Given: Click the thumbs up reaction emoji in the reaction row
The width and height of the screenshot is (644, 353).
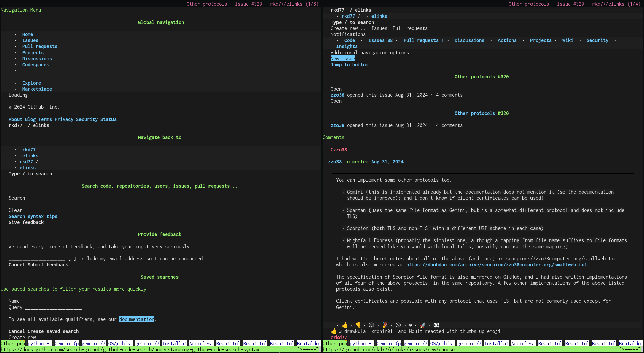Looking at the screenshot, I should (x=344, y=325).
